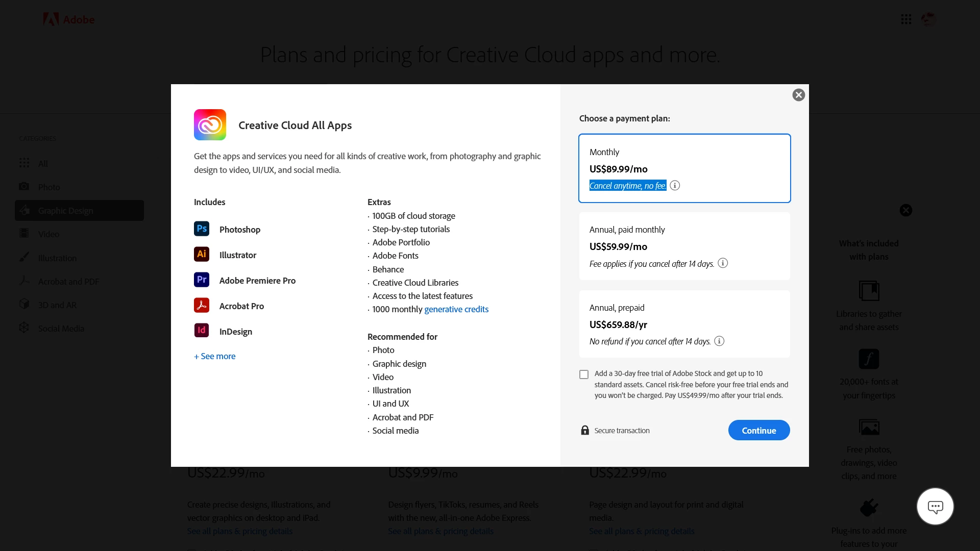Enable the Adobe Stock free trial checkbox
Screen dimensions: 980x551
click(584, 374)
